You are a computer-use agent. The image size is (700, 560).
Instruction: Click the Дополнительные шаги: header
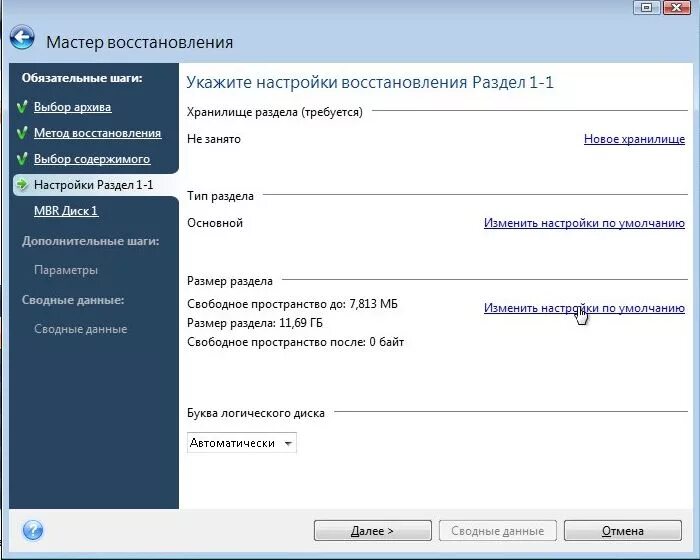point(91,241)
